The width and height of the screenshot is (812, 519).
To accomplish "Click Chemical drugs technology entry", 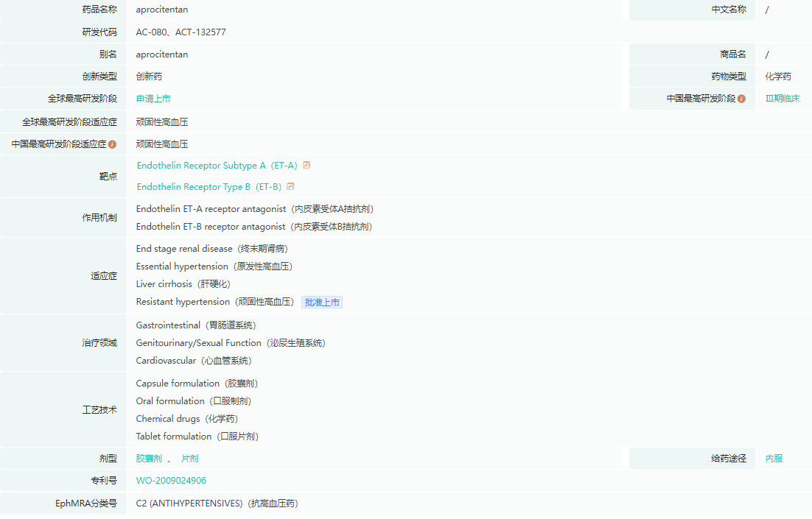I will [187, 419].
